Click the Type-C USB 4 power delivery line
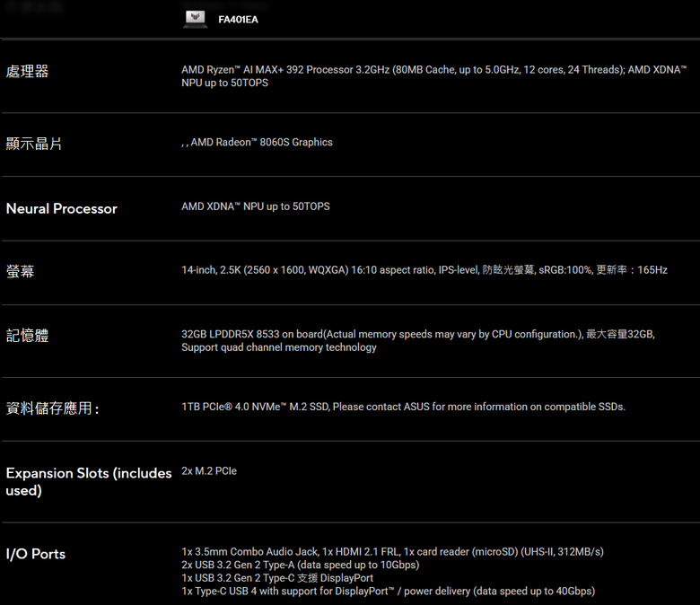Viewport: 700px width, 605px height. 388,592
